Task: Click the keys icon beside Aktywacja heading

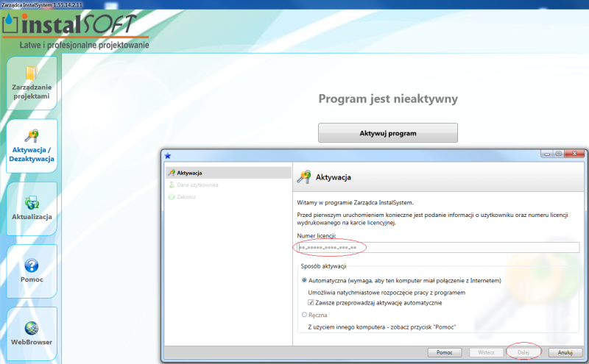Action: pos(304,176)
